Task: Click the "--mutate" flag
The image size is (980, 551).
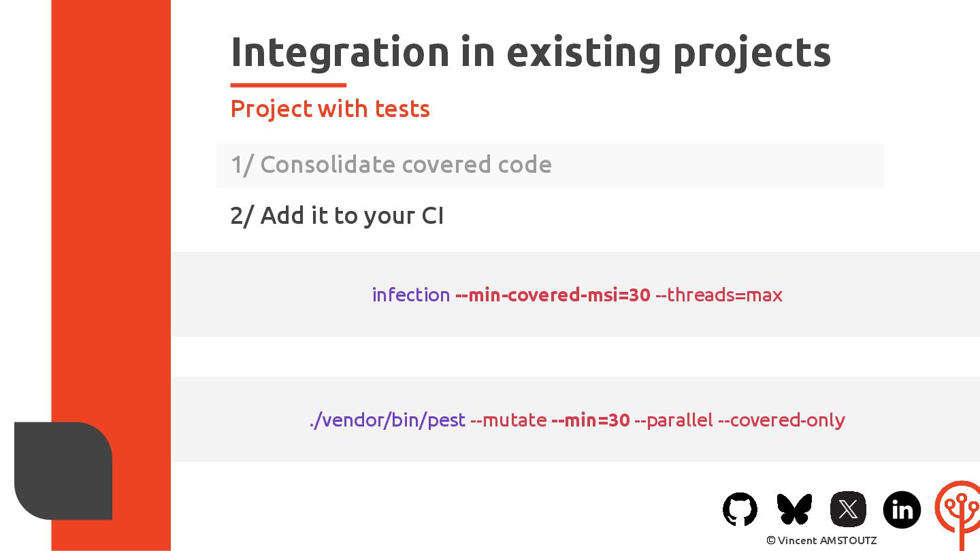Action: tap(508, 420)
